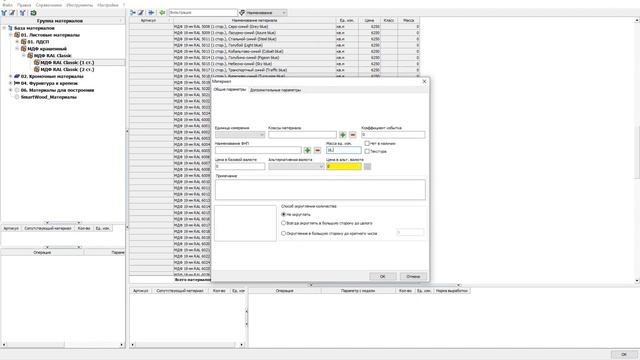Click the Цена в базовой валюте field
Screen dimensions: 640x360
point(240,167)
